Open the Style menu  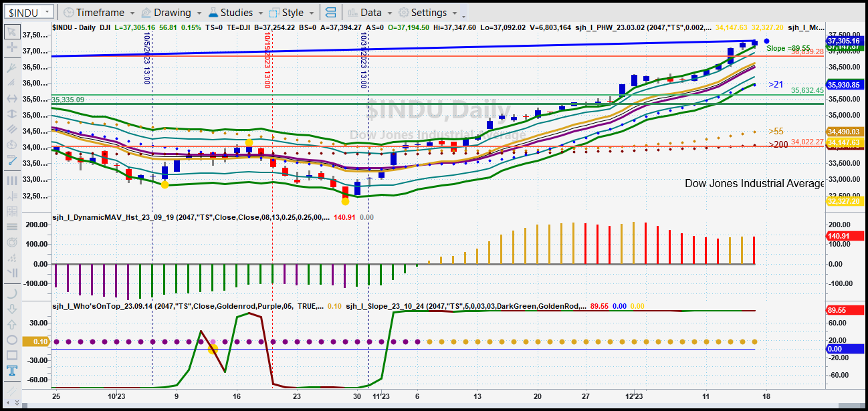pyautogui.click(x=292, y=13)
